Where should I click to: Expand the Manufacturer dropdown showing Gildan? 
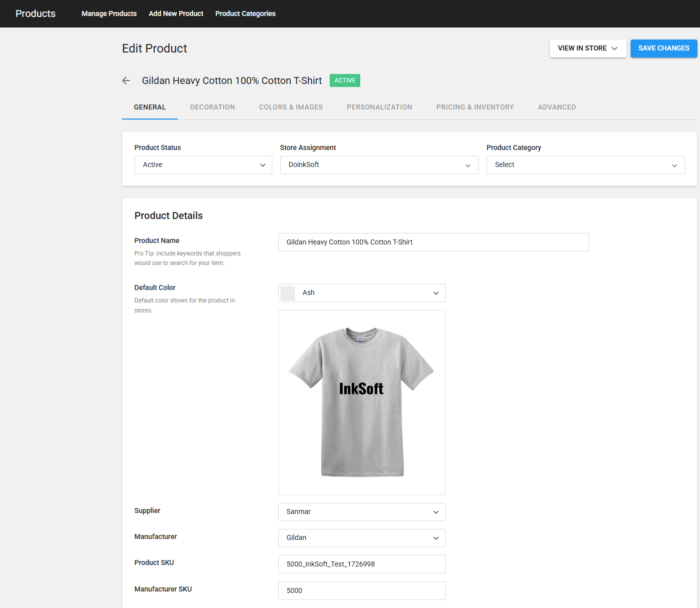pyautogui.click(x=362, y=538)
